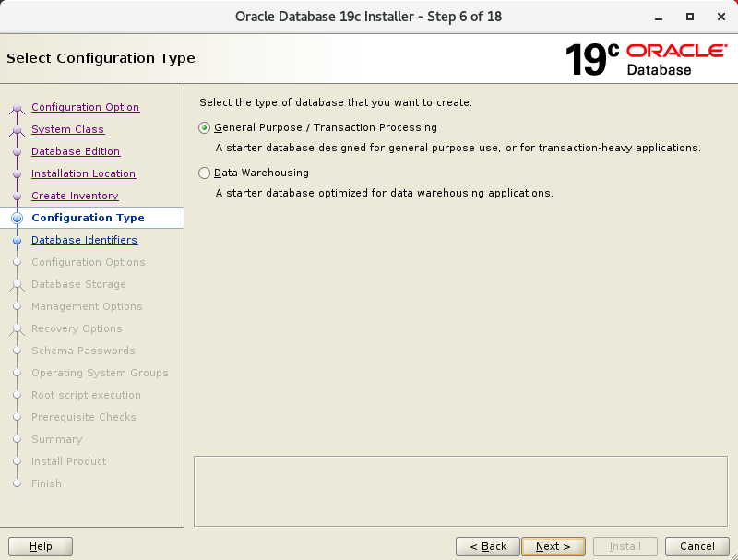738x560 pixels.
Task: Open the System Class step link
Action: click(x=67, y=129)
